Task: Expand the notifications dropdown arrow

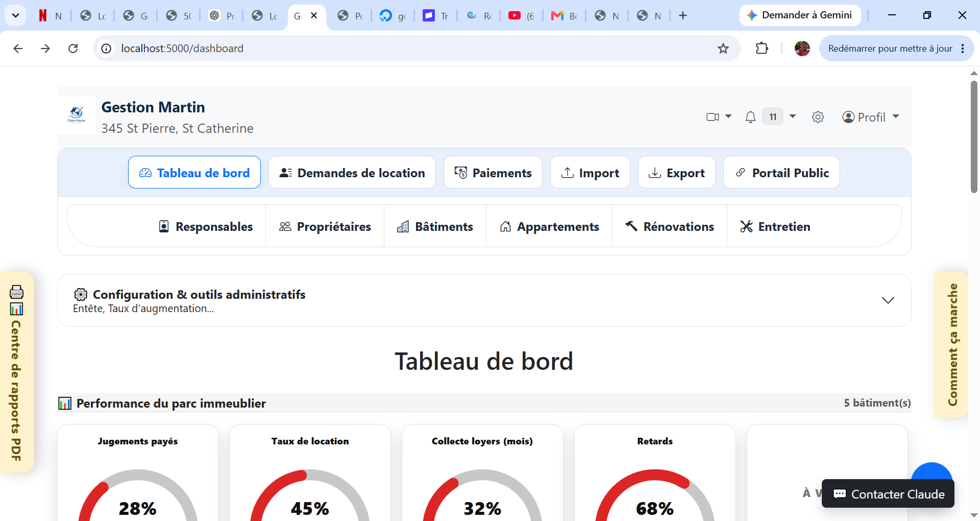Action: (793, 116)
